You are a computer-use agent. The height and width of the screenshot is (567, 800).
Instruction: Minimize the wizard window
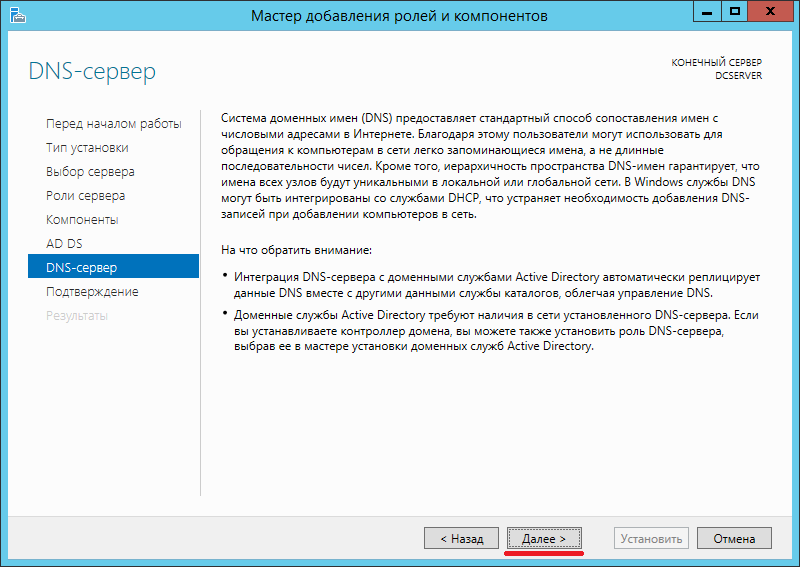pyautogui.click(x=707, y=12)
